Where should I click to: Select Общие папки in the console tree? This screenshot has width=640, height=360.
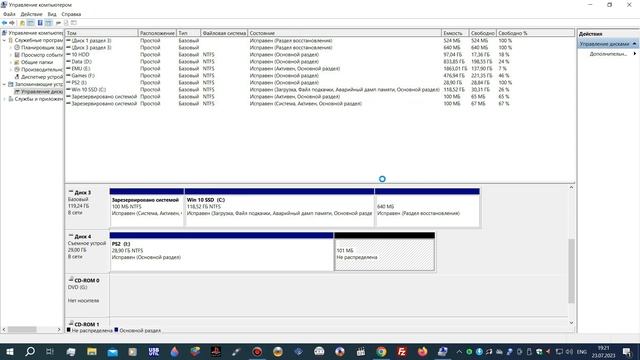point(33,62)
